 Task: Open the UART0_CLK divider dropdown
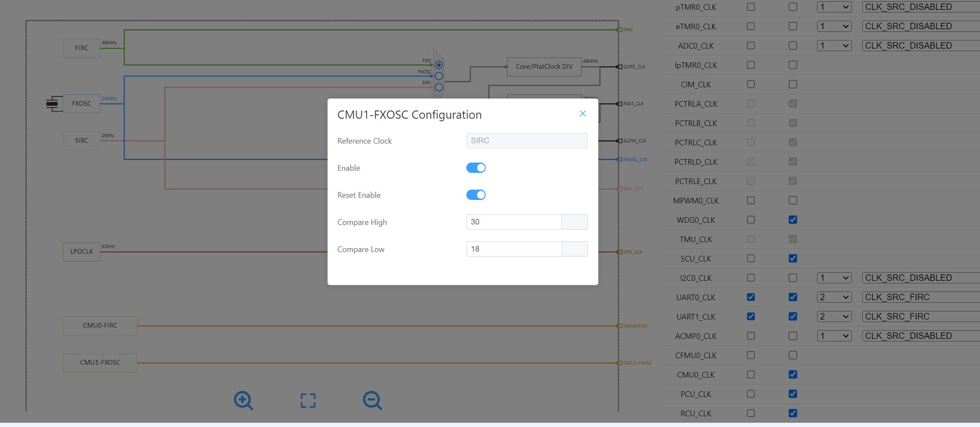click(834, 297)
